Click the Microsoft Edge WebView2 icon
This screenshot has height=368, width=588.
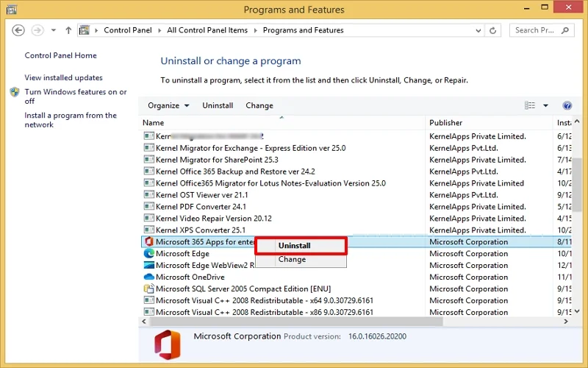point(149,265)
